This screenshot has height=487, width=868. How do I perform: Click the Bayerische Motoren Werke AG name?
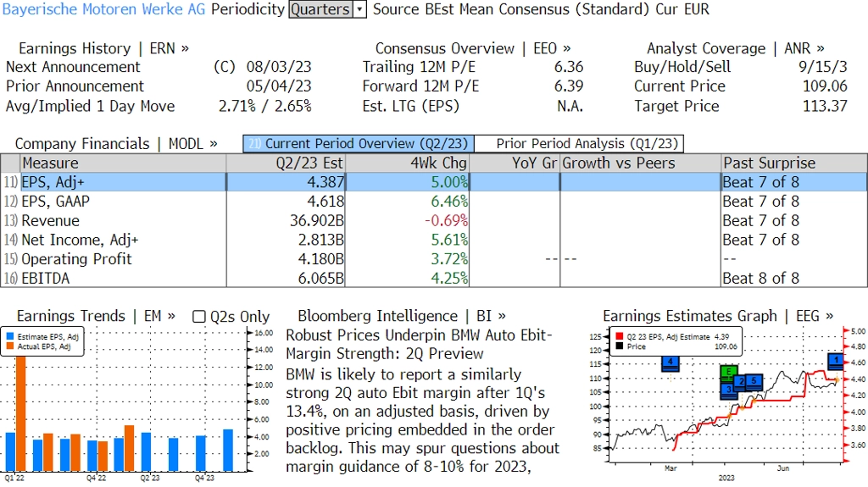pos(103,9)
